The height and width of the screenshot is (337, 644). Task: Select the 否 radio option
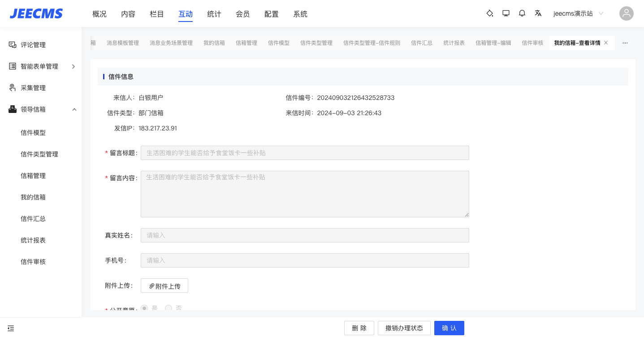click(x=169, y=308)
